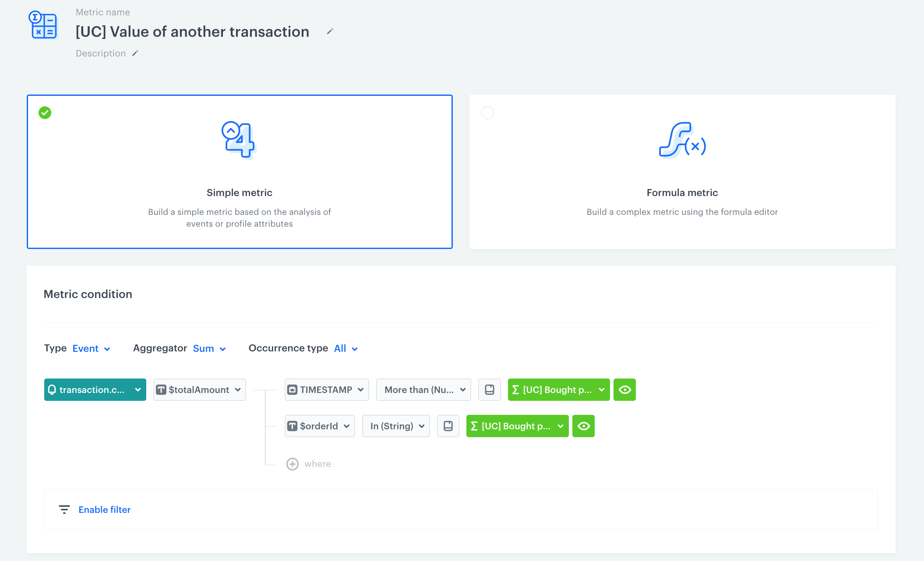
Task: Open the dictionary icon beside TIMESTAMP condition
Action: point(489,389)
